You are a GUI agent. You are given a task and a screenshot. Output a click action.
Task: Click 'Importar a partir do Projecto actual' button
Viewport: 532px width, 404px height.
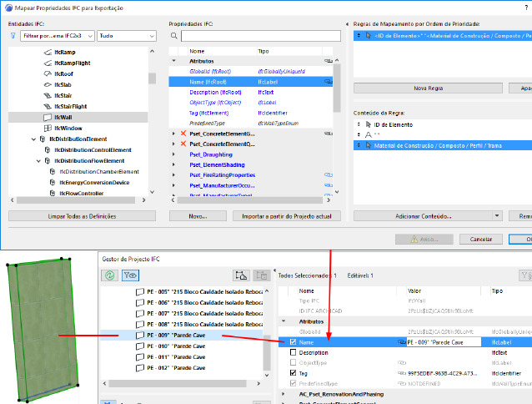point(287,216)
